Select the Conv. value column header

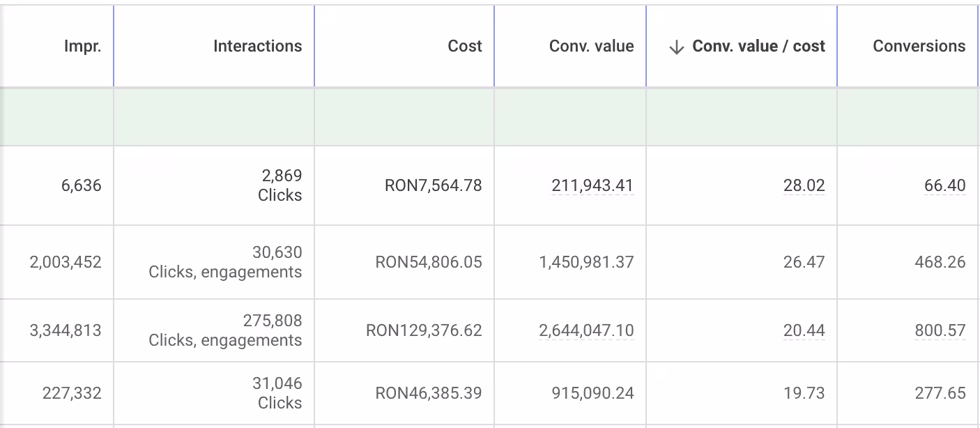pyautogui.click(x=591, y=47)
